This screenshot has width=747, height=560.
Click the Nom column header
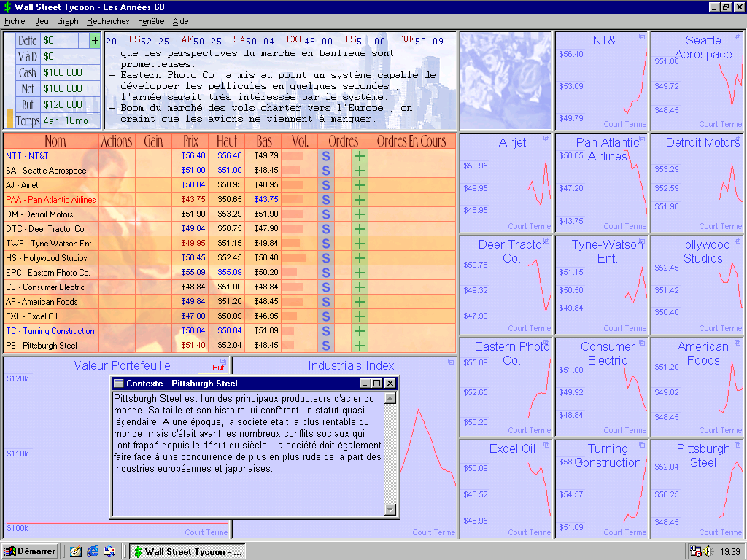coord(55,141)
